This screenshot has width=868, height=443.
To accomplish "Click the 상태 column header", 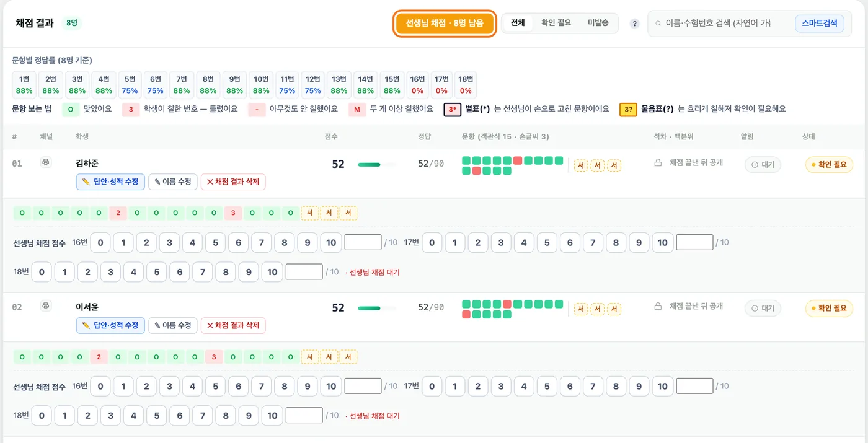I will pos(808,136).
